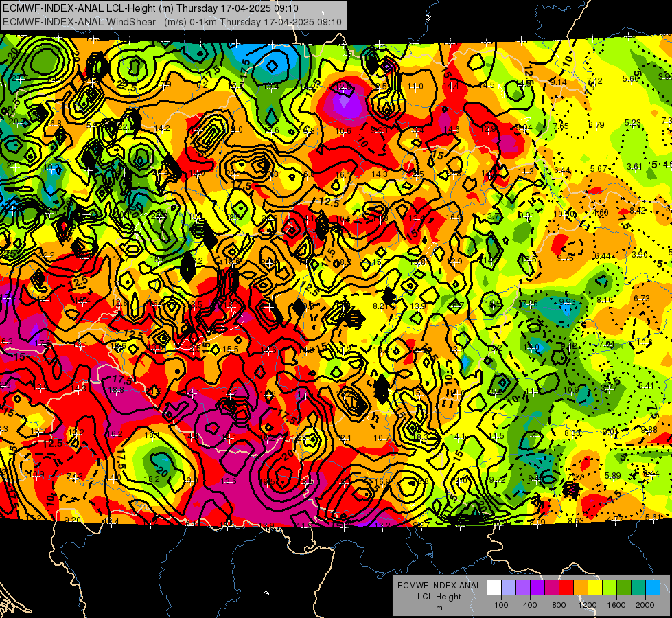
Task: Click the dark green legend swatch right of 1600
Action: 623,587
